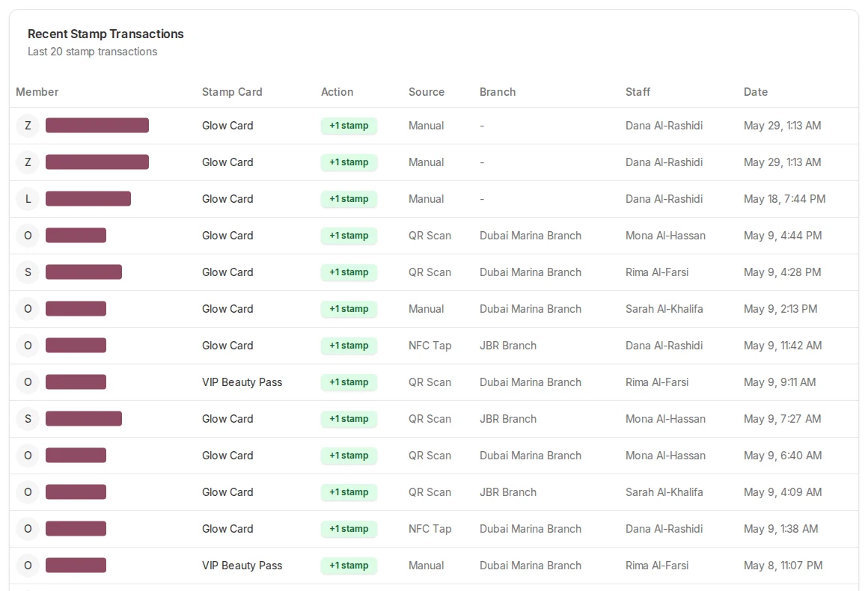Click the Branch column header
Viewport: 868px width, 591px height.
click(x=498, y=92)
